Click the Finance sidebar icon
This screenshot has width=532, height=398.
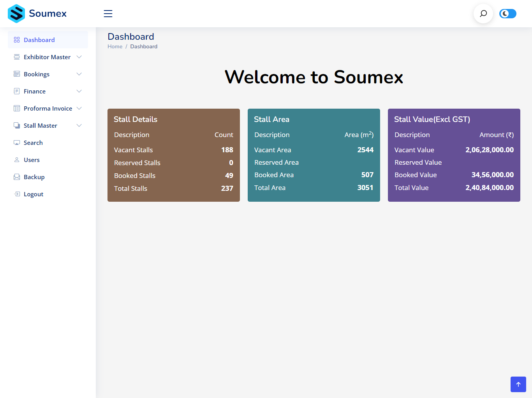click(17, 91)
